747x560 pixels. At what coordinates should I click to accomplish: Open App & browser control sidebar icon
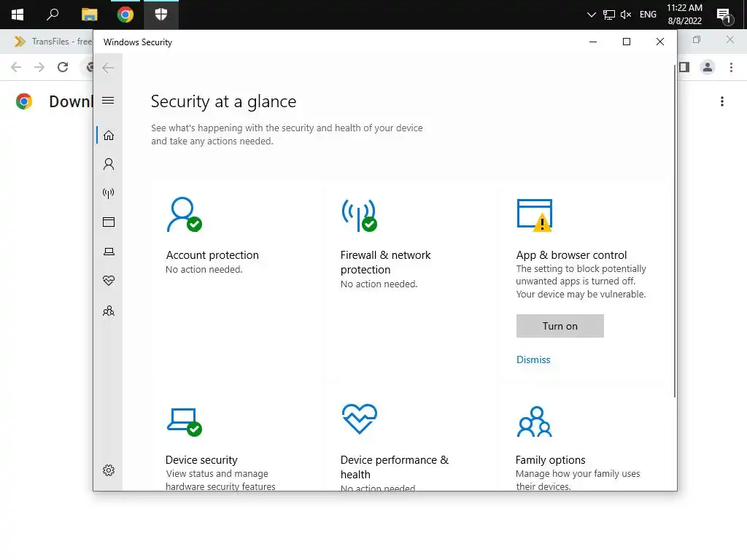point(109,222)
